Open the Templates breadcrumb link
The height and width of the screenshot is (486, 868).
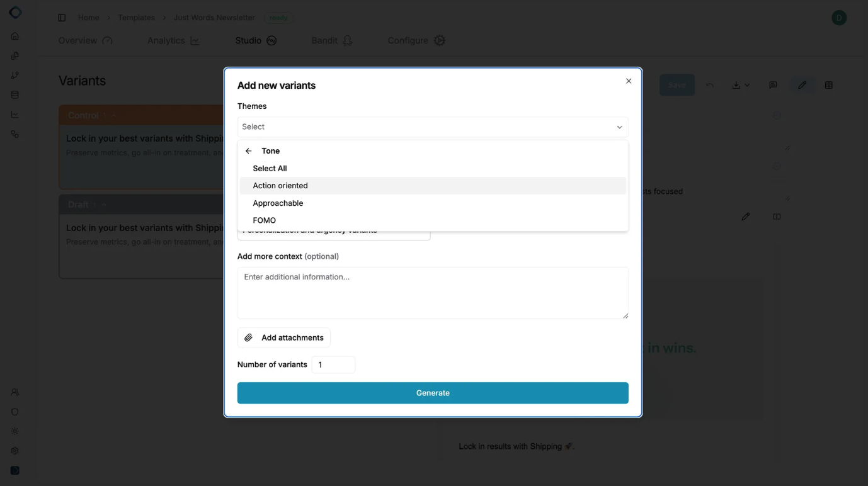click(136, 18)
